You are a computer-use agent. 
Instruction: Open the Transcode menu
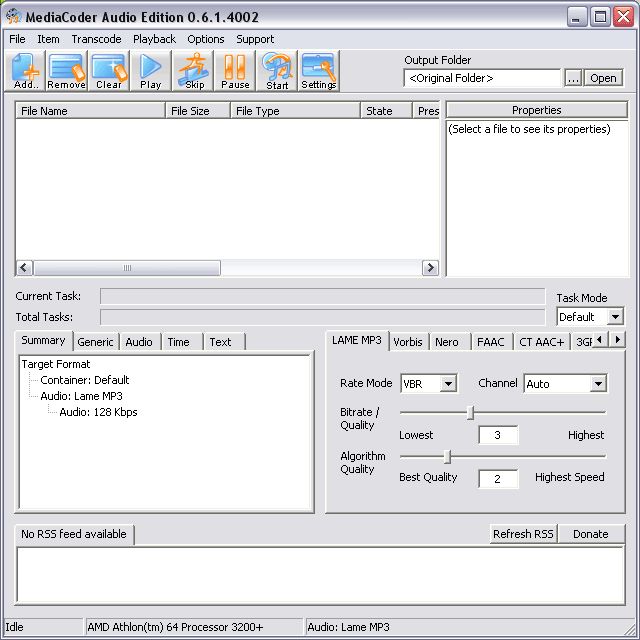click(x=96, y=39)
